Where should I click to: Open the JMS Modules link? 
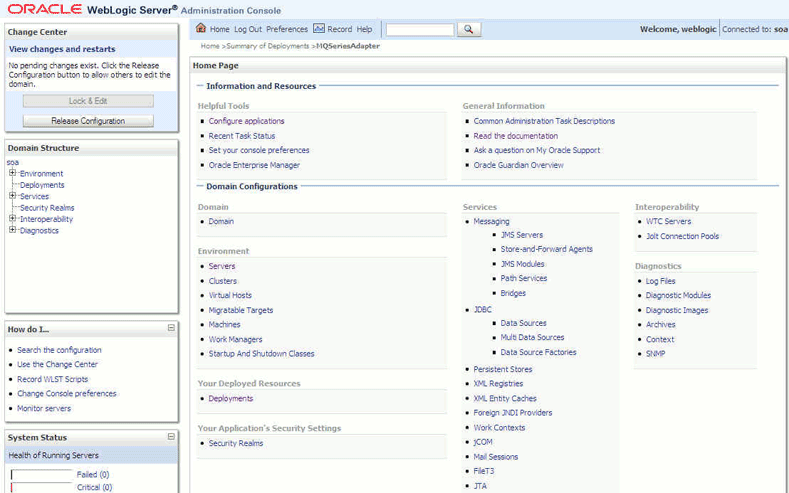click(522, 264)
